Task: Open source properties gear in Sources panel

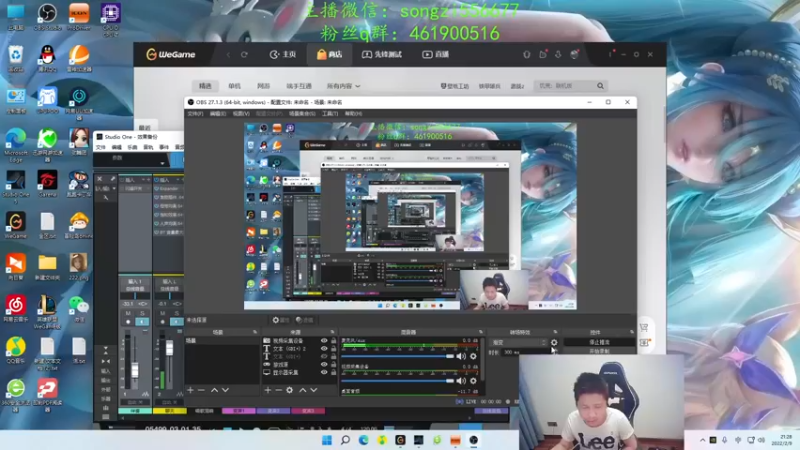Action: [289, 390]
